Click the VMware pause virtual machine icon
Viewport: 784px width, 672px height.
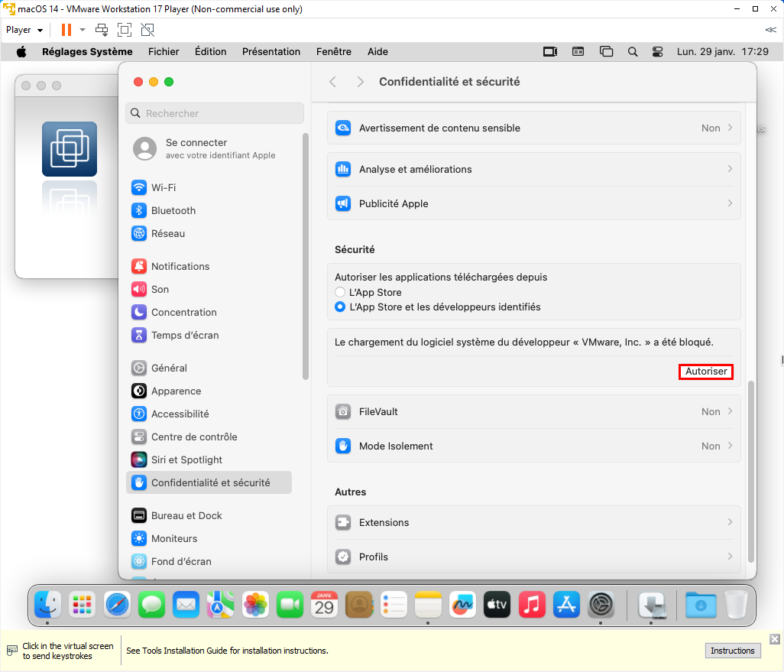(x=66, y=30)
